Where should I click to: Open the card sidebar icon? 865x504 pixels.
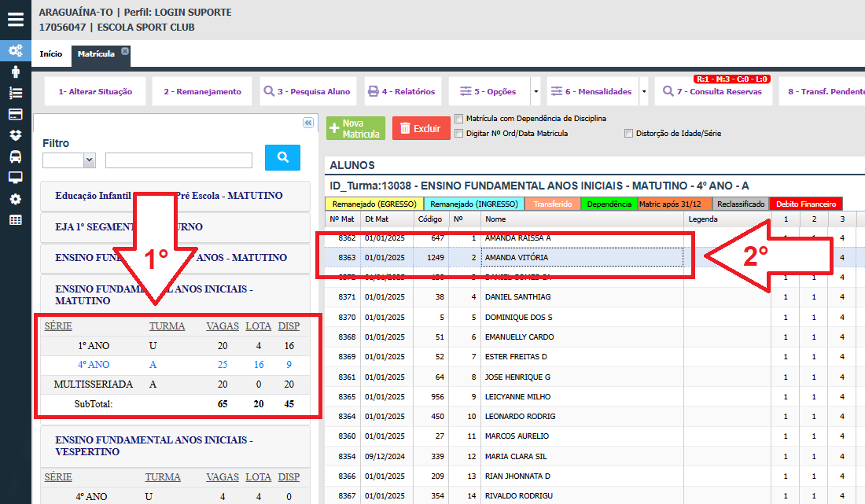16,114
